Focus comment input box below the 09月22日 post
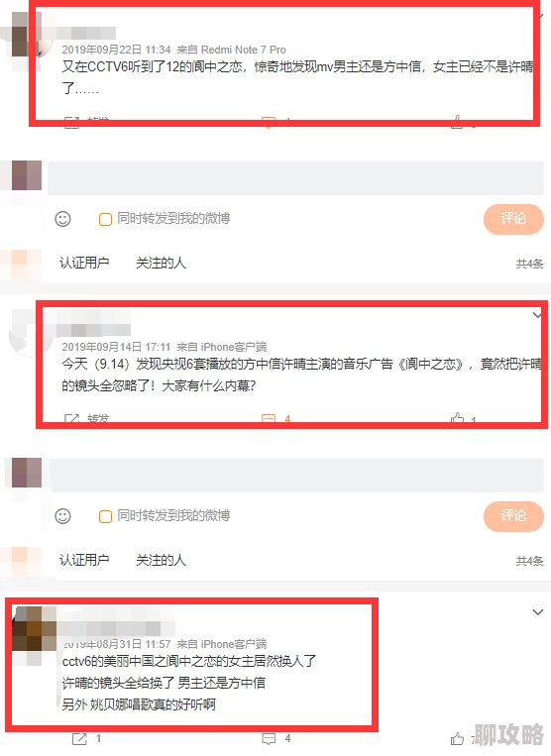This screenshot has width=551, height=756. (x=295, y=178)
